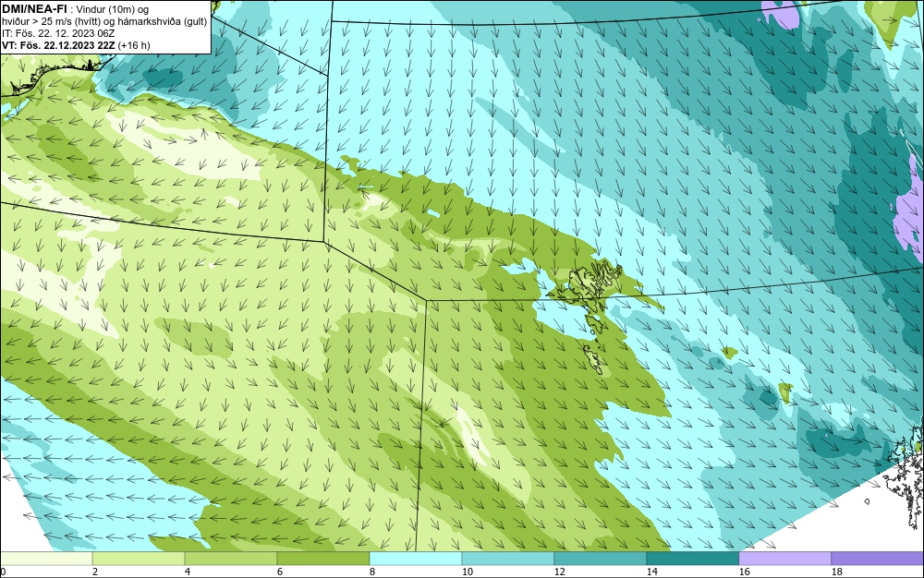Click the 16–18 m/s lavender swatch
The width and height of the screenshot is (924, 578).
784,559
